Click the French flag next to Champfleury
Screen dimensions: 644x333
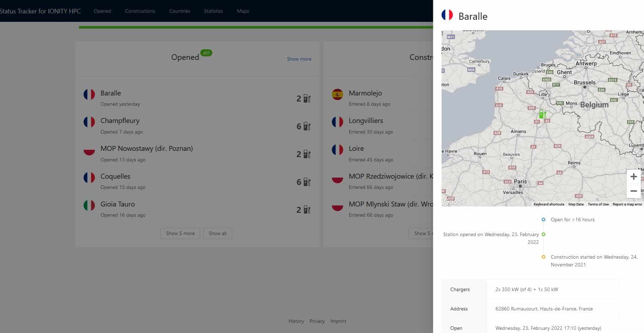pos(89,122)
